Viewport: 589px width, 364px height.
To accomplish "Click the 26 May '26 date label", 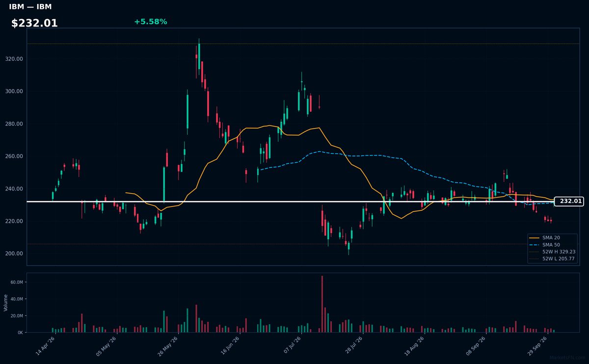I will click(x=168, y=346).
